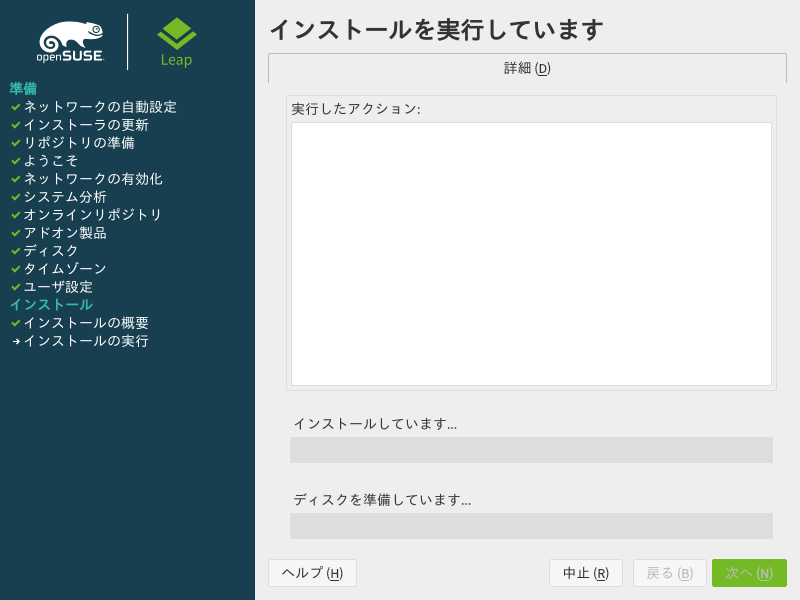Select インストーラの更新 step label
This screenshot has height=600, width=800.
pos(86,125)
